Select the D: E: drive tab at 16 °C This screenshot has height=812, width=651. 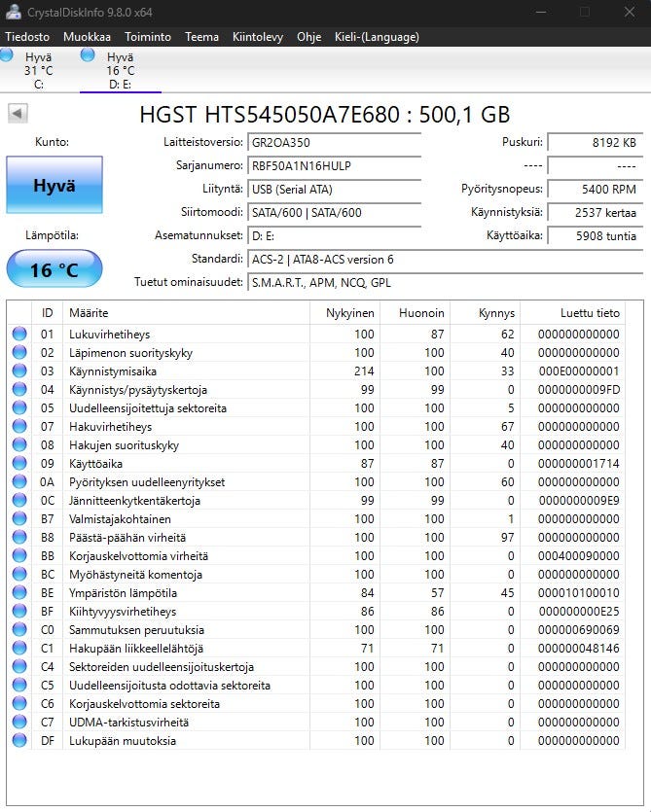click(x=121, y=70)
